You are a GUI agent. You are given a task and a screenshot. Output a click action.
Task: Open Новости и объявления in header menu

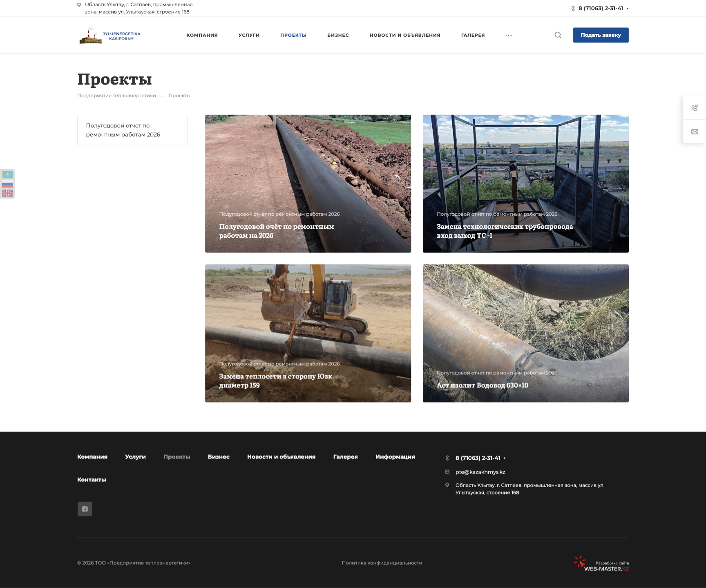405,35
